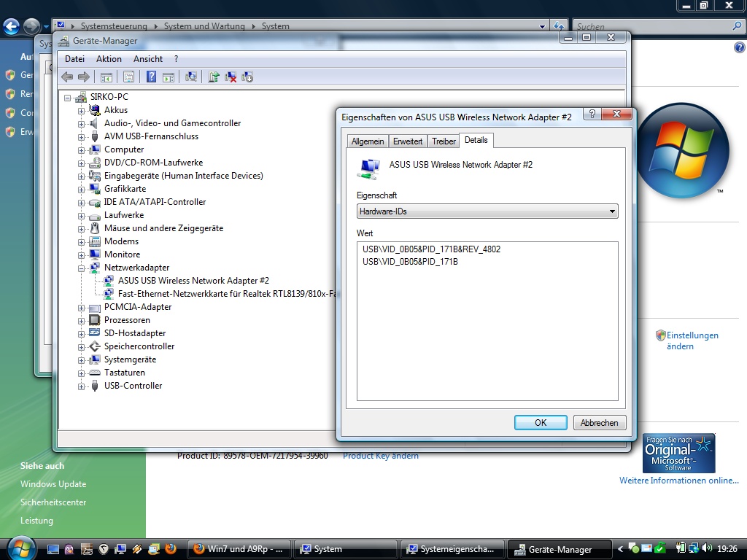The width and height of the screenshot is (747, 560).
Task: Select the USB\VID_0B05&PID_171B&REV_4802 value
Action: tap(431, 249)
